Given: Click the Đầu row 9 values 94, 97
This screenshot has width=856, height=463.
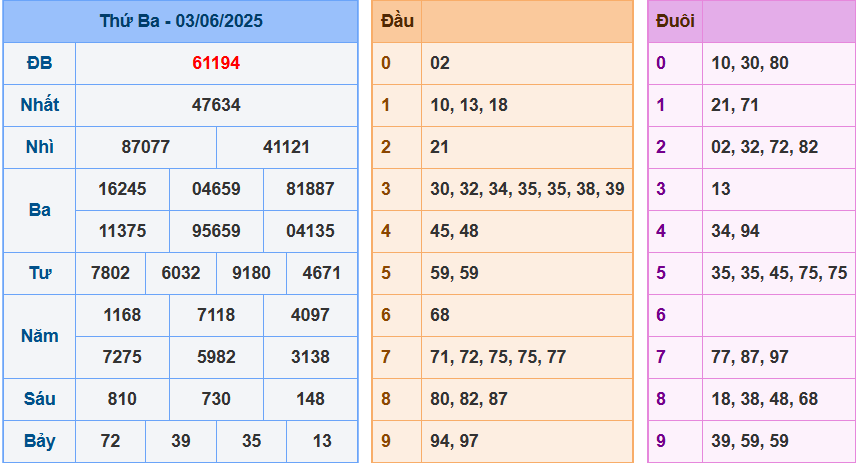Looking at the screenshot, I should point(454,441).
